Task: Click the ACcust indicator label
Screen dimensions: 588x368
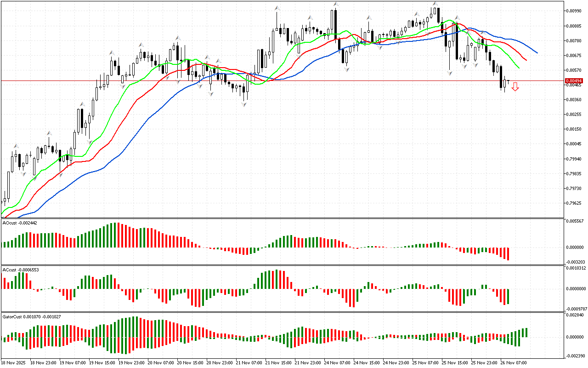Action: [20, 270]
